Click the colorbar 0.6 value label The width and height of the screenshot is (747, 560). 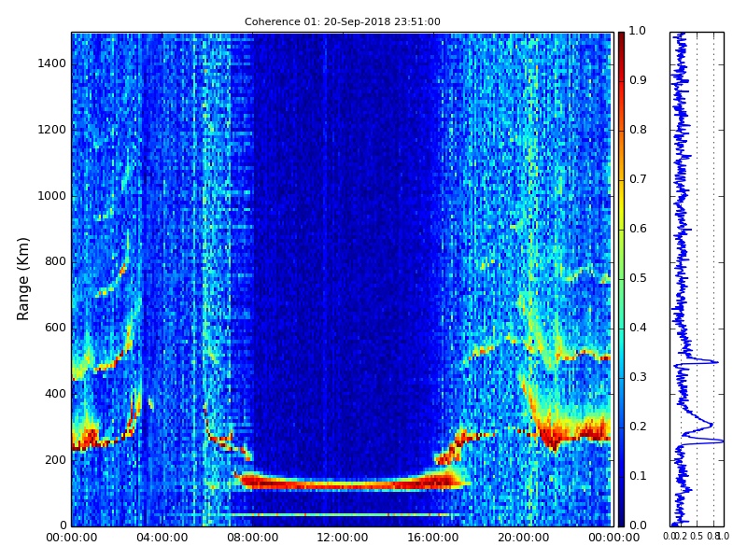(638, 229)
